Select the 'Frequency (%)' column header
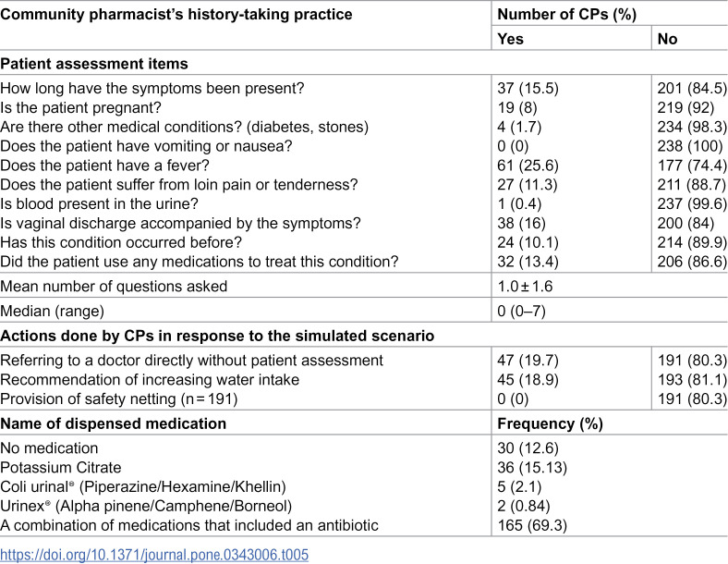The height and width of the screenshot is (564, 728). (x=550, y=423)
